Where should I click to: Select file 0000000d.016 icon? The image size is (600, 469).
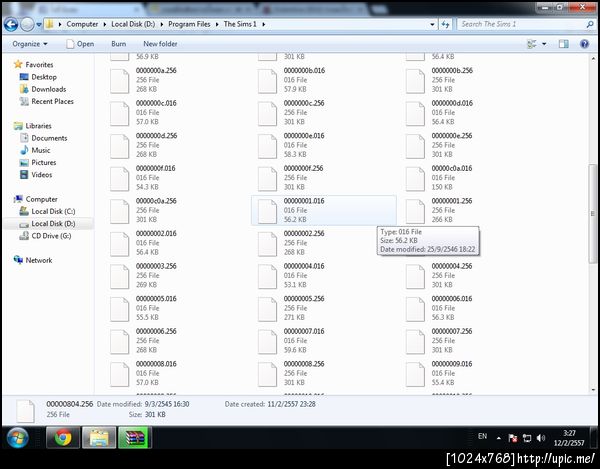click(x=415, y=114)
